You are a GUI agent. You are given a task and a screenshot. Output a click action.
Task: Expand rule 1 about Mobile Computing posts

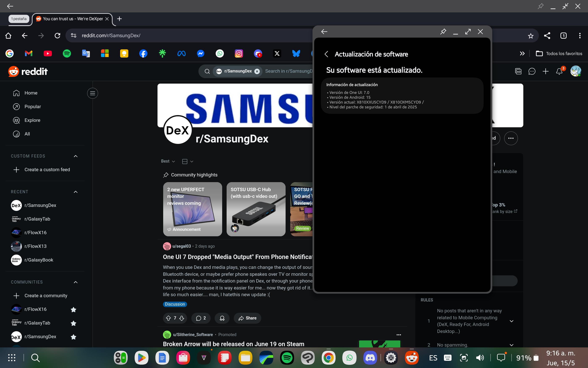[x=511, y=321]
